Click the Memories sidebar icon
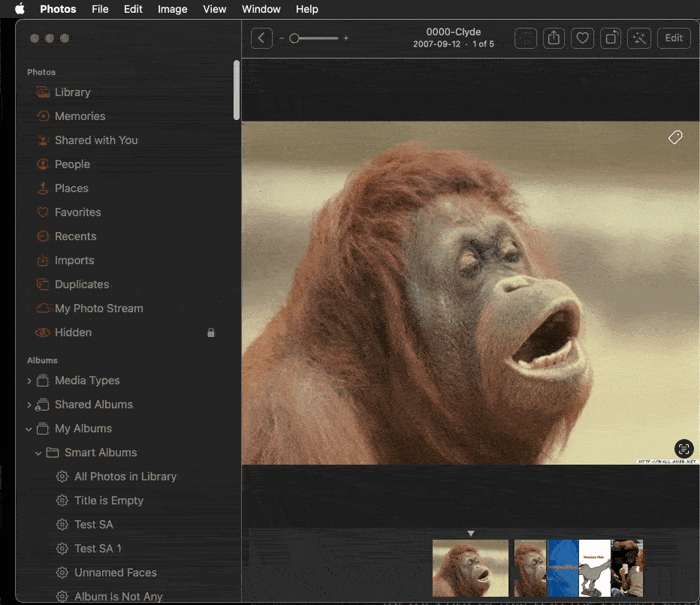 [x=43, y=116]
